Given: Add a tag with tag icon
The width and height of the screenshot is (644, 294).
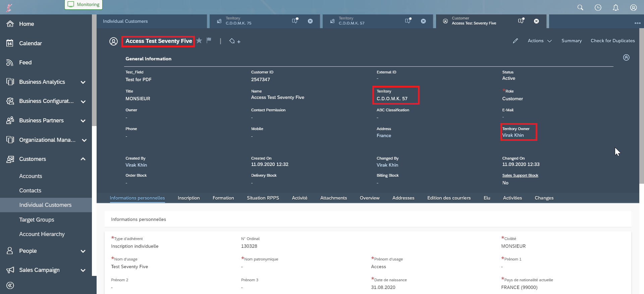Looking at the screenshot, I should [234, 41].
